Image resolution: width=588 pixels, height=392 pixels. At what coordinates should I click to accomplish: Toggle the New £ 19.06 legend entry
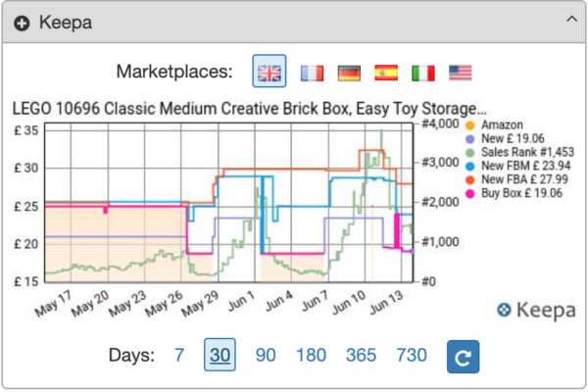[505, 139]
